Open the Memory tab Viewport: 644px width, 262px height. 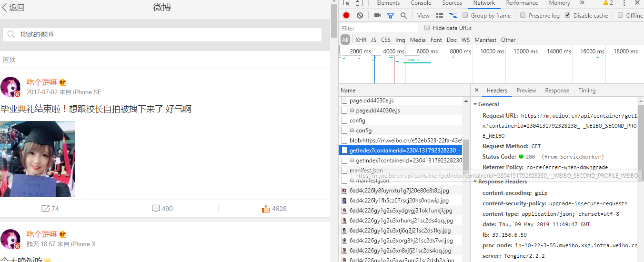560,3
